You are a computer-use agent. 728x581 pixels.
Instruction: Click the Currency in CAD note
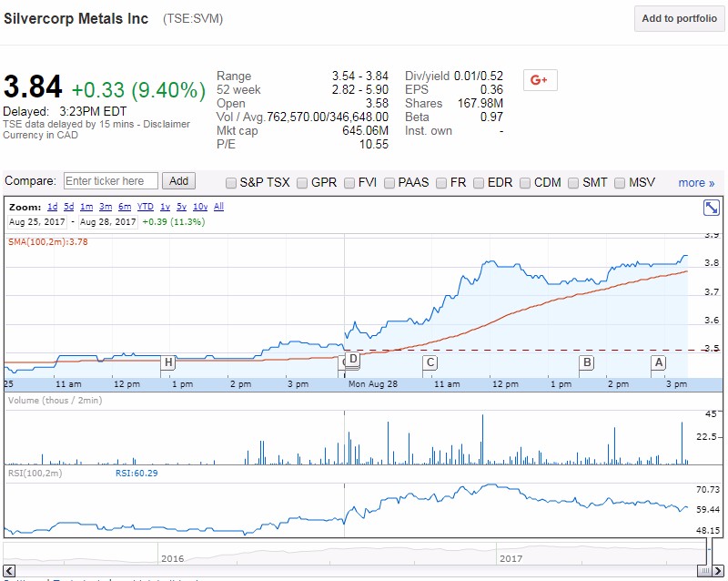click(40, 136)
